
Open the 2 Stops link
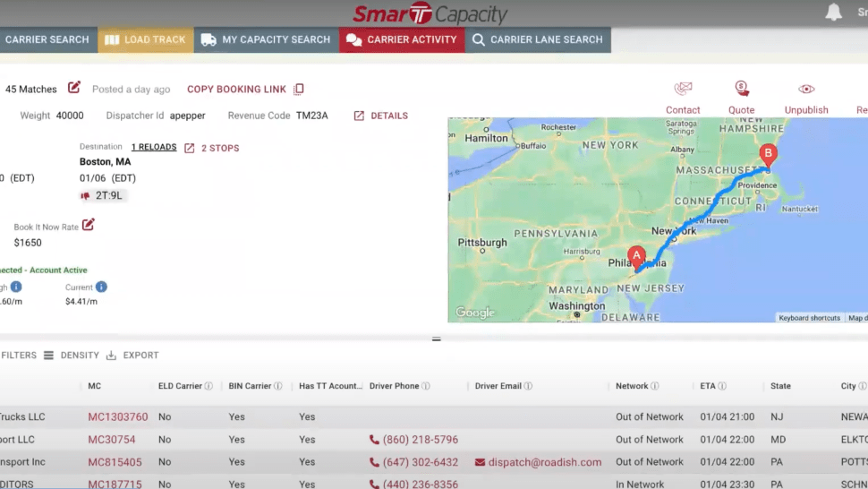tap(220, 148)
